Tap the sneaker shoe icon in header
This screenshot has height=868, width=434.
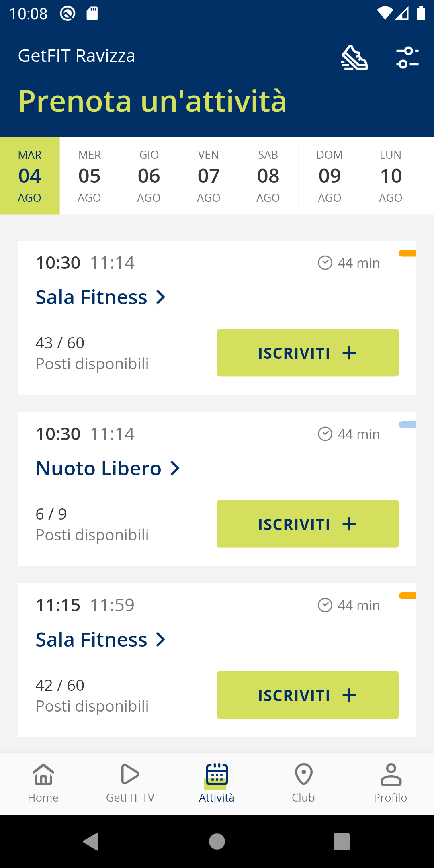click(354, 57)
